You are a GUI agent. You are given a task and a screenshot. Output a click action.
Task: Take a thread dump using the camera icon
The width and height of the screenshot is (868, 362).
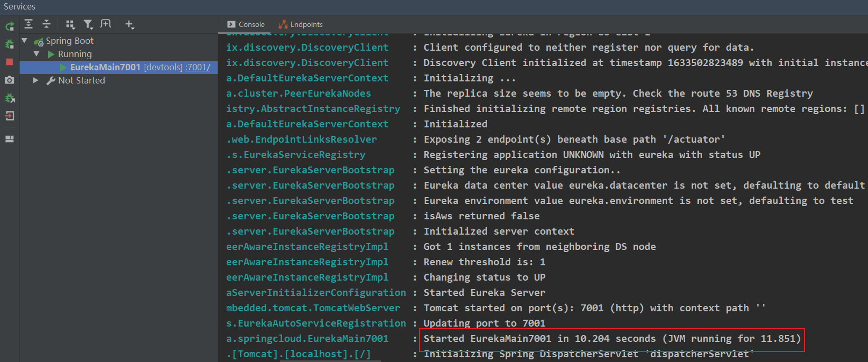pyautogui.click(x=10, y=80)
